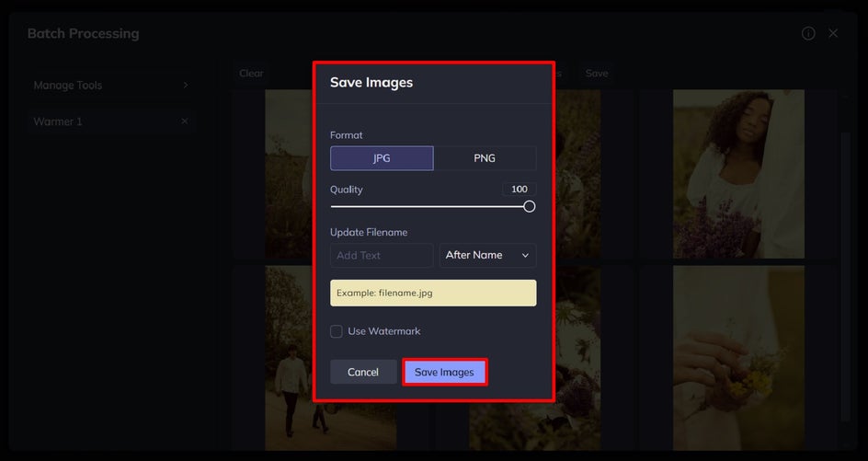Enable the Use Watermark checkbox

336,331
